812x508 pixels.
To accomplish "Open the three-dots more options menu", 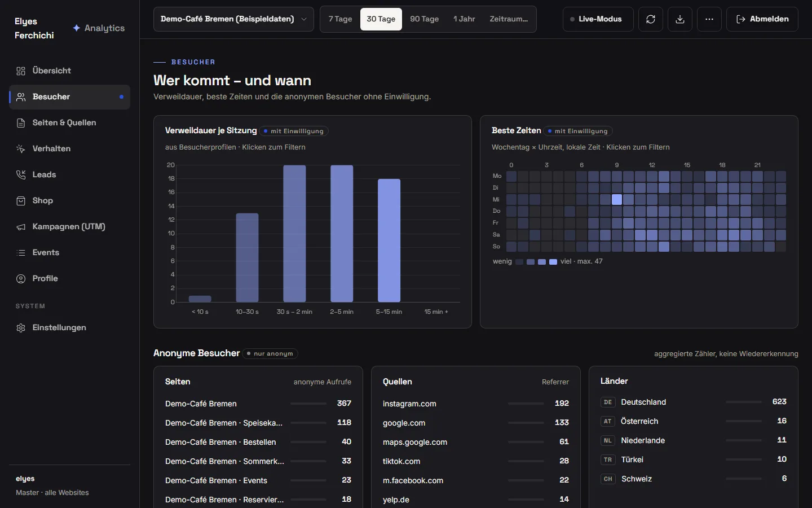I will 709,19.
